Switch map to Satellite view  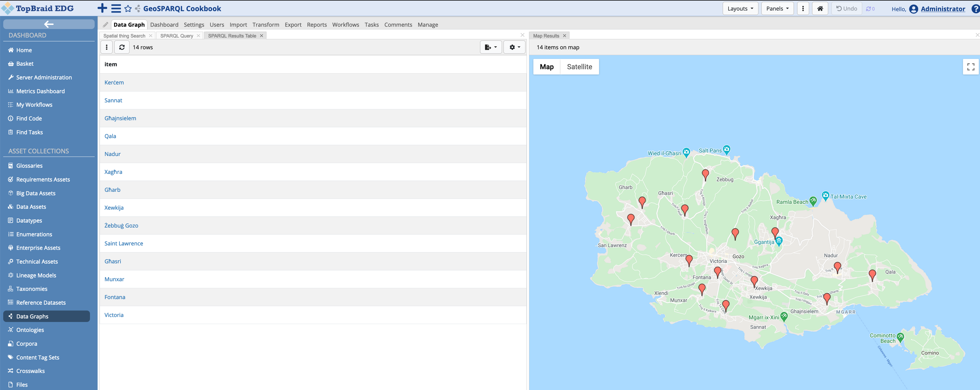[579, 67]
